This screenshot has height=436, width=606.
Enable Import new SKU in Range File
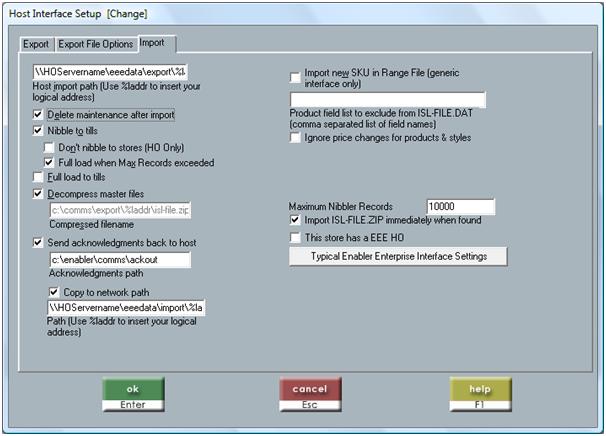(x=295, y=78)
